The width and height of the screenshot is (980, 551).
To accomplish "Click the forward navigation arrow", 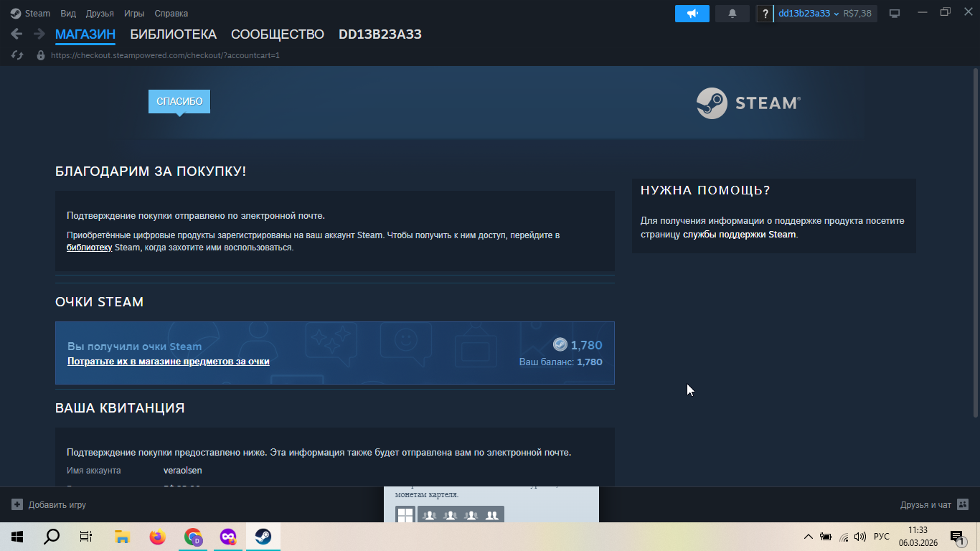I will point(39,34).
